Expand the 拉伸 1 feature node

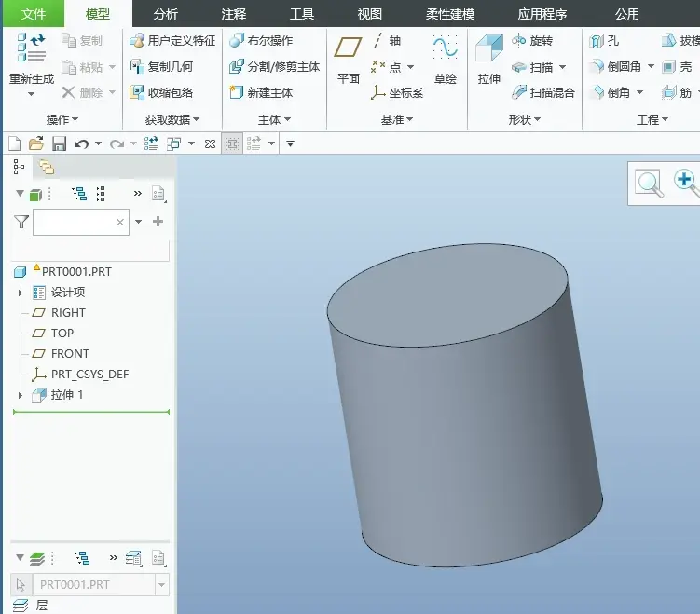click(x=21, y=395)
